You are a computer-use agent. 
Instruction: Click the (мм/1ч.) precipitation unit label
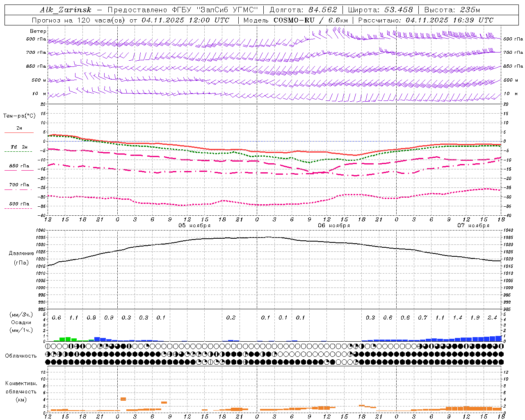(21, 330)
